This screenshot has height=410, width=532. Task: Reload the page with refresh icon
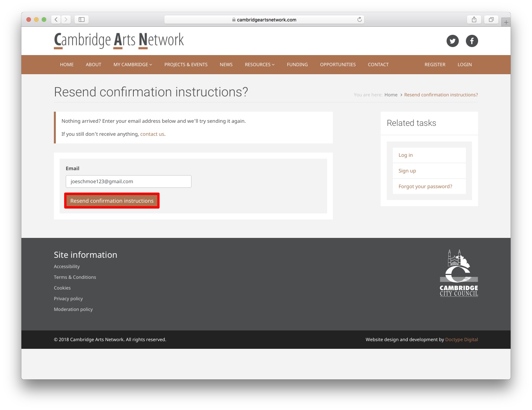[x=359, y=20]
